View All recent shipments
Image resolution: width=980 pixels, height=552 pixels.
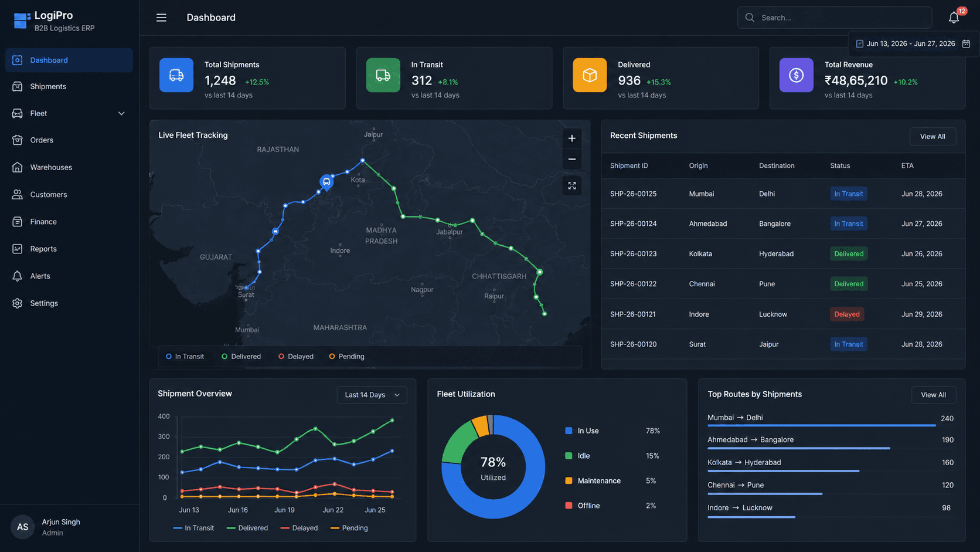933,137
